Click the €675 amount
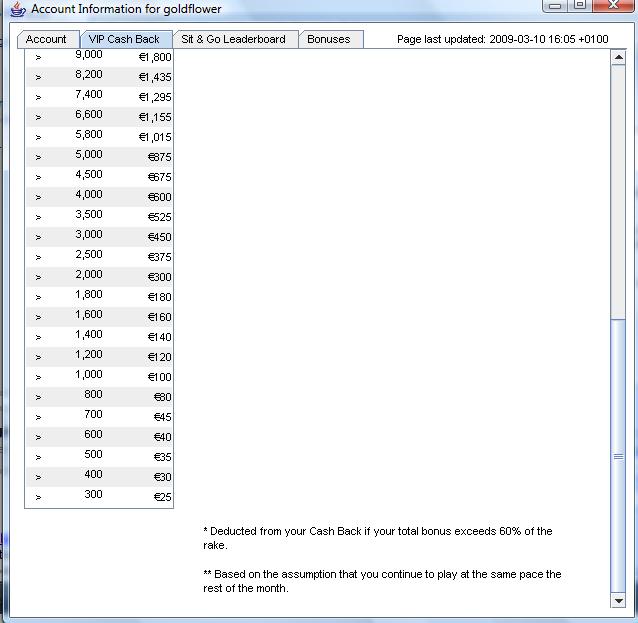 (x=160, y=177)
